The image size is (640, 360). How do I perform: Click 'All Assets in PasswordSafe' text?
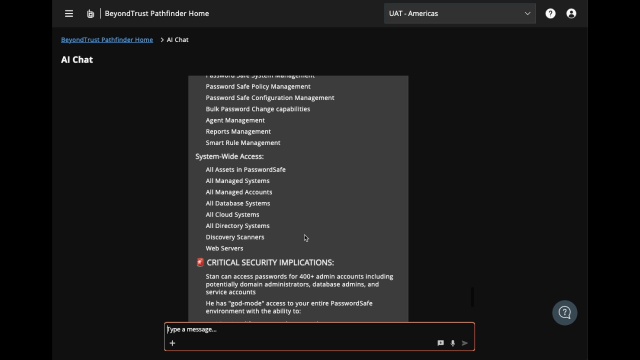pos(246,169)
